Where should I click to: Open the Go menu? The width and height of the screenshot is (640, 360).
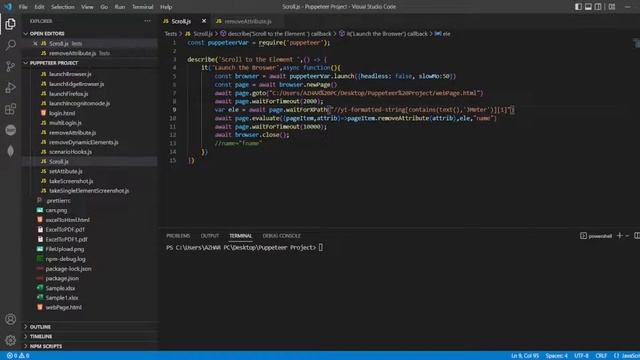[104, 7]
